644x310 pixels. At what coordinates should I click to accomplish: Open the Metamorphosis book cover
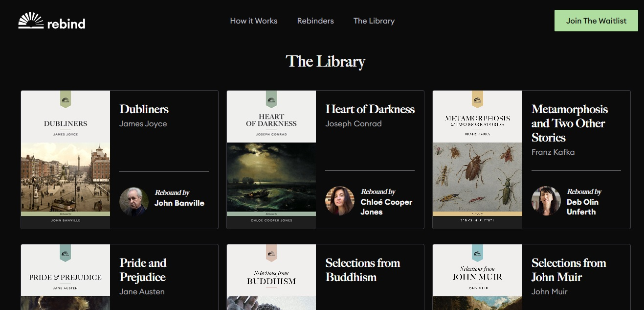point(477,160)
